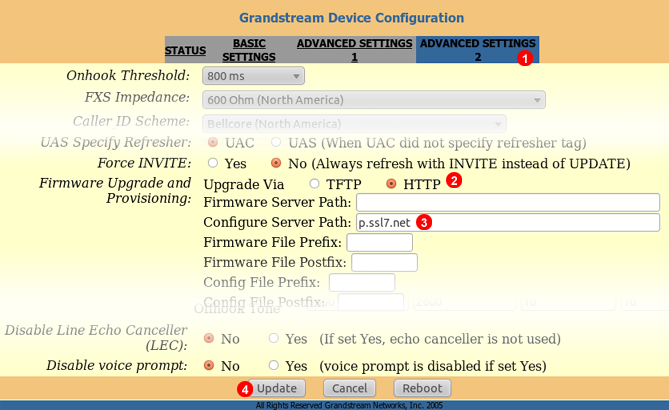Open ADVANCED SETTINGS 1 tab
This screenshot has height=410, width=669.
pos(354,50)
